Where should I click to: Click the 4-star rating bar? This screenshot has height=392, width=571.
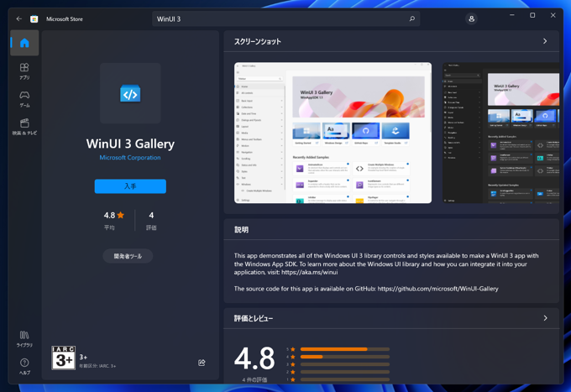click(x=345, y=357)
